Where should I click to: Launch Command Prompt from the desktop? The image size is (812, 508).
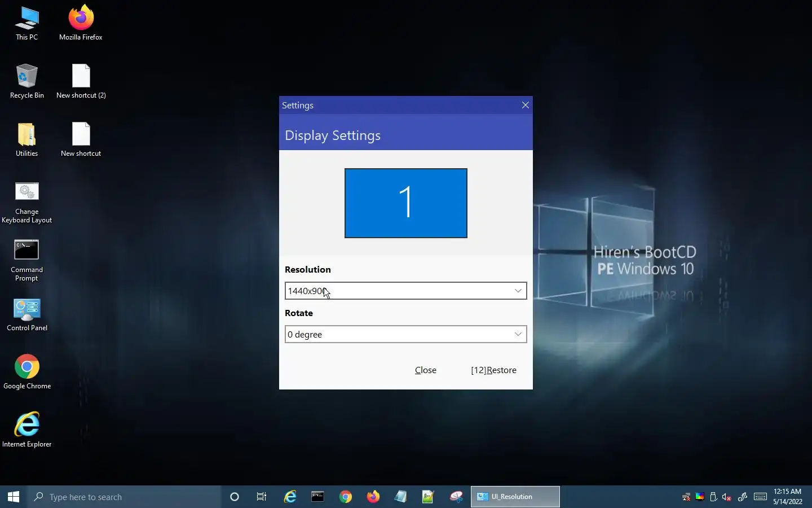27,261
